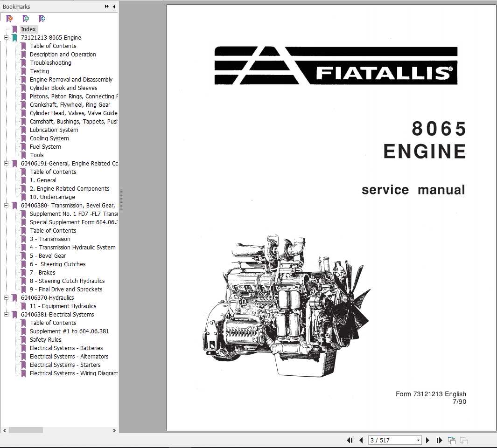Open 6 - Steering Clutches bookmark

coord(58,264)
